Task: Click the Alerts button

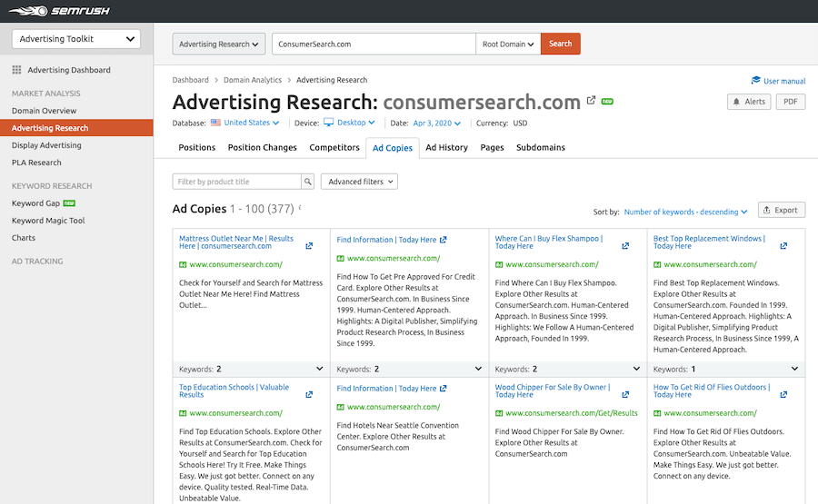Action: click(749, 102)
